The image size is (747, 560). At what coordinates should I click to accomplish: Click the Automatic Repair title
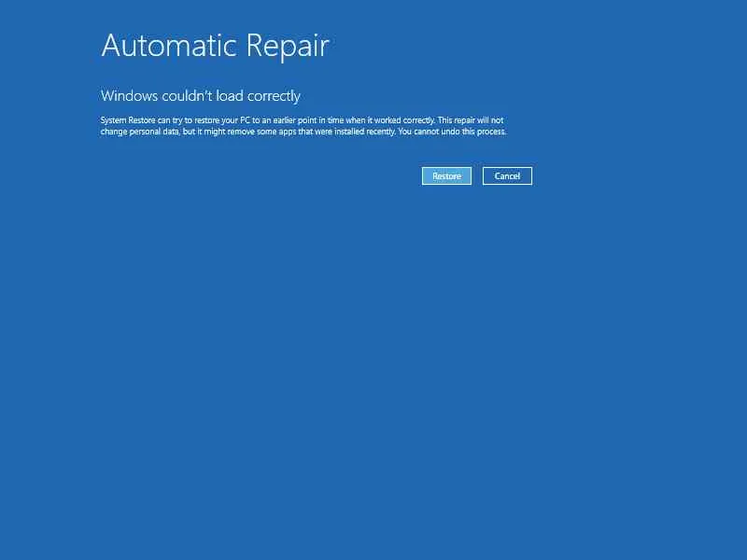pos(215,46)
